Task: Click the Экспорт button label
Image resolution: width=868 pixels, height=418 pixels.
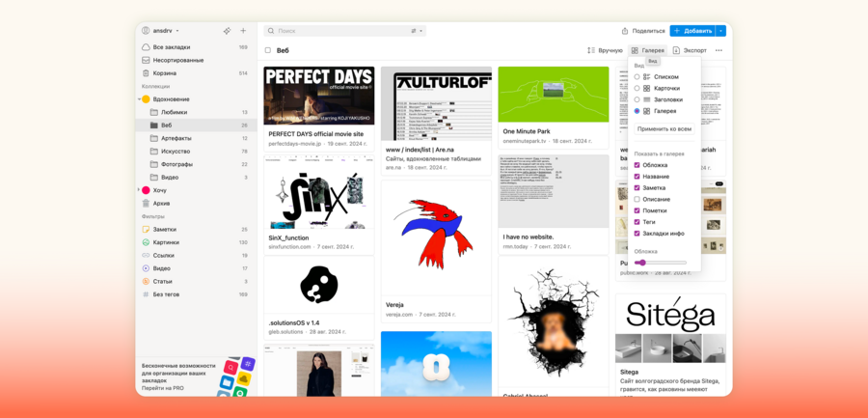Action: 694,50
